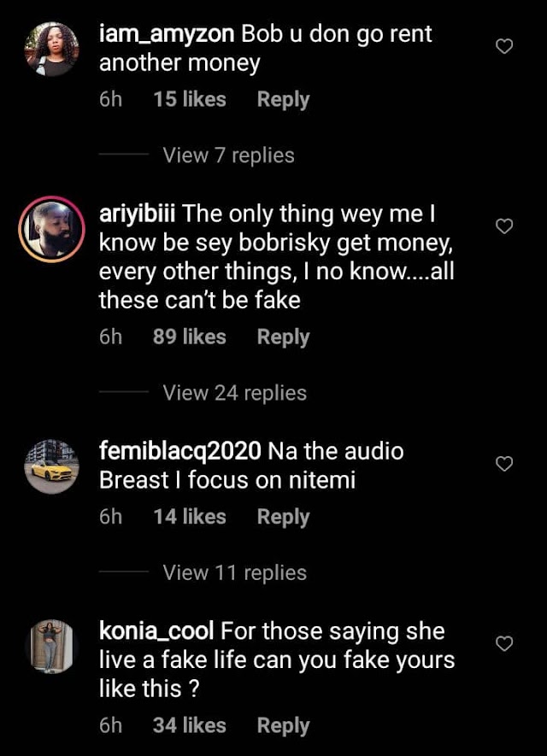This screenshot has height=756, width=547.
Task: Reply to konia_cool's comment
Action: tap(283, 725)
